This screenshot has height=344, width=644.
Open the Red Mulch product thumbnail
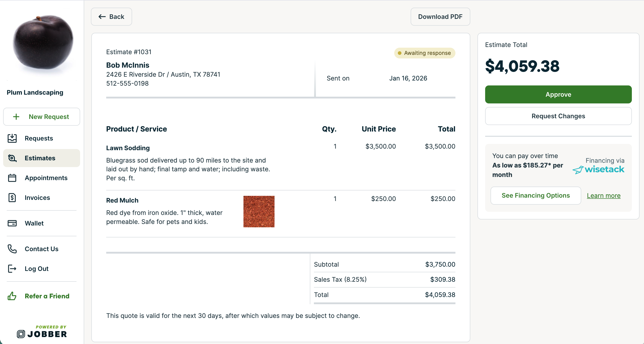click(259, 211)
